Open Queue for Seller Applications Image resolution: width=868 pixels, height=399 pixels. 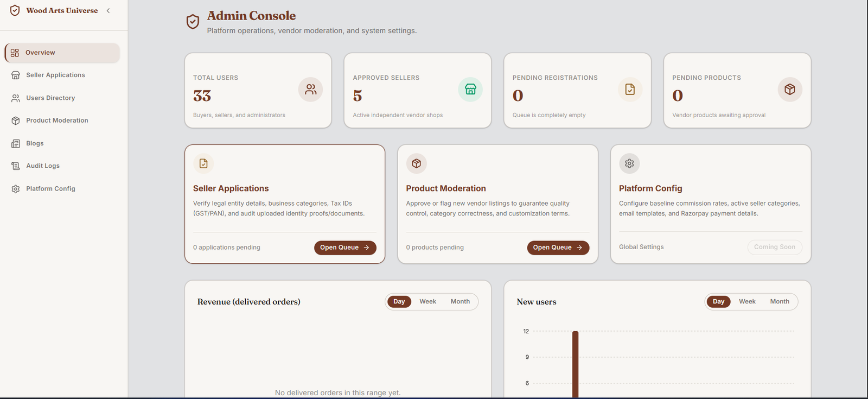(x=345, y=248)
